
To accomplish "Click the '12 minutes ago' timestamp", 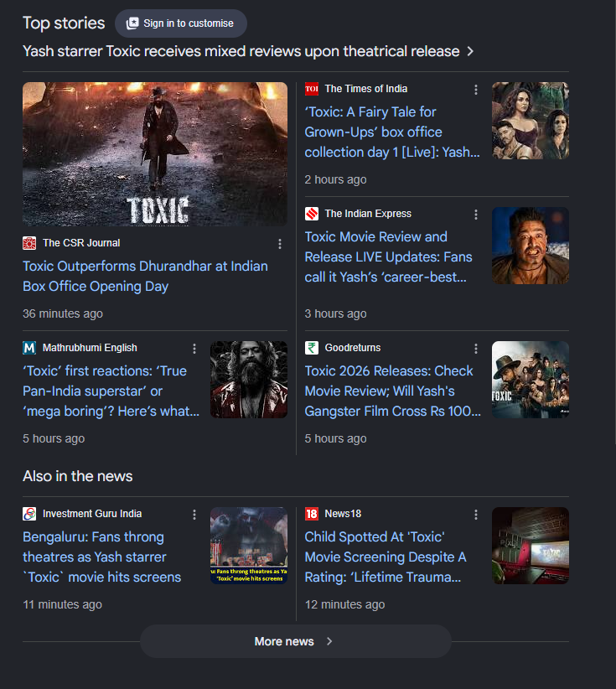I will click(x=345, y=604).
